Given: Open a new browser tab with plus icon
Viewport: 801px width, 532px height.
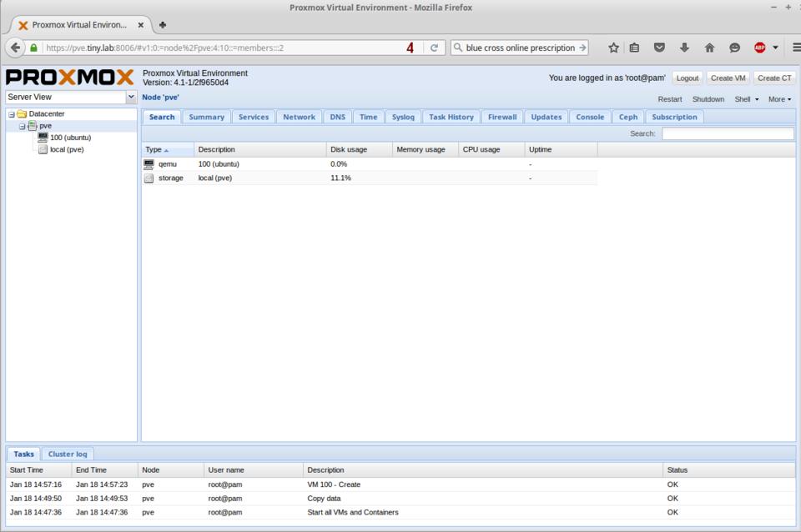Looking at the screenshot, I should (163, 24).
